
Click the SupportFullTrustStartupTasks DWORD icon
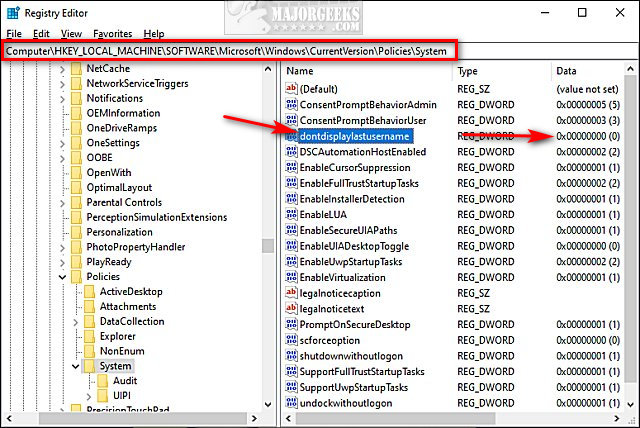[x=291, y=371]
